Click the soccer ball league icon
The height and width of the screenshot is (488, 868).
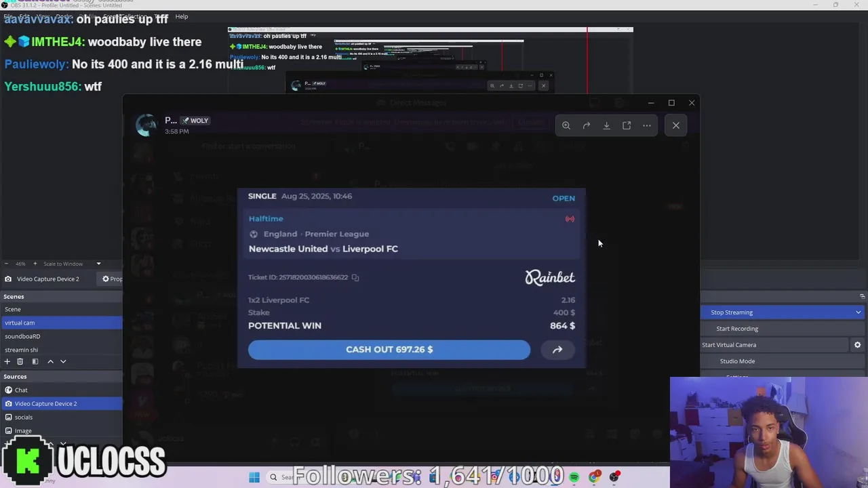254,234
